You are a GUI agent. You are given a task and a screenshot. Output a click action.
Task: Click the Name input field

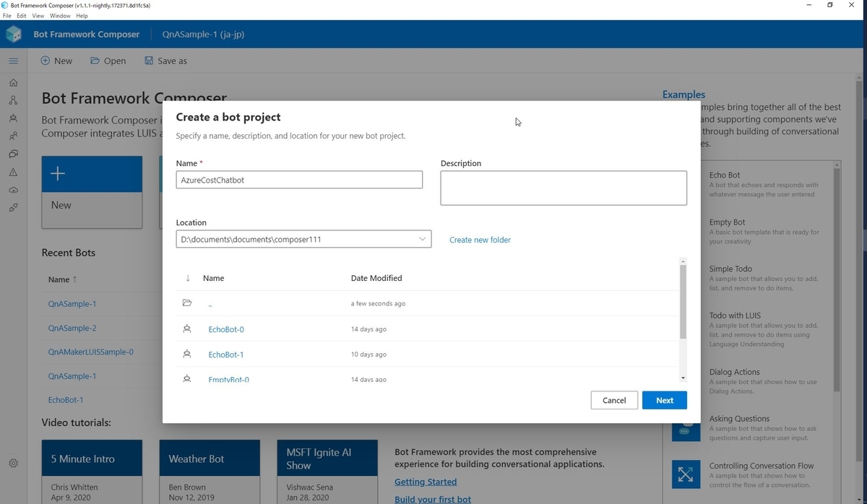point(299,180)
